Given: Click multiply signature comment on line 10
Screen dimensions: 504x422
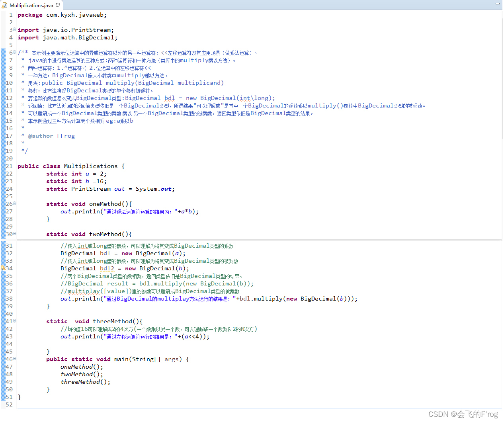Looking at the screenshot, I should click(133, 83).
